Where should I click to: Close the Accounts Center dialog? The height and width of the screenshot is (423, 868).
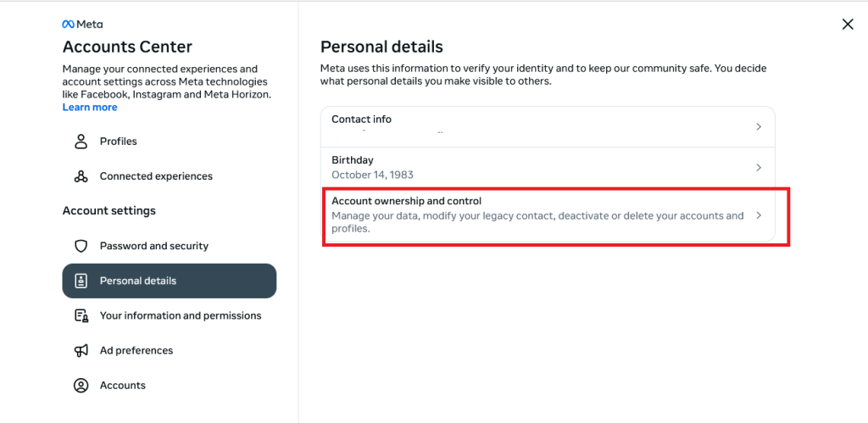pyautogui.click(x=847, y=25)
